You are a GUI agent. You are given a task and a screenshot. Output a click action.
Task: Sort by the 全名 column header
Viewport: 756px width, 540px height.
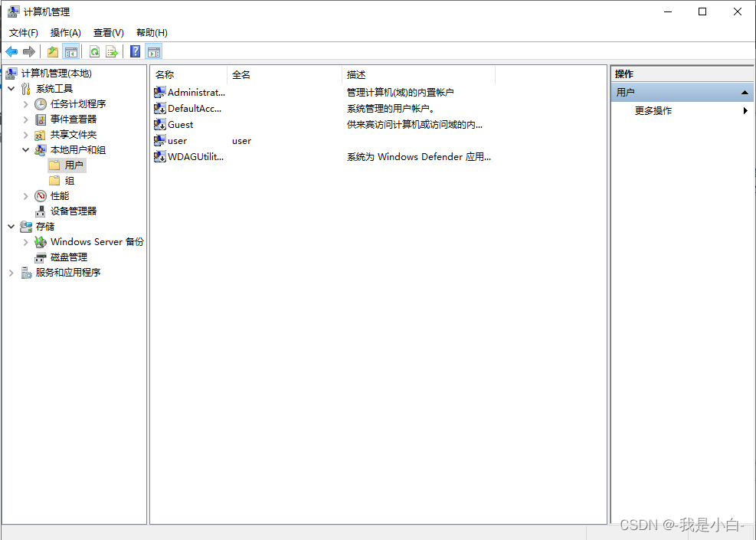(284, 75)
